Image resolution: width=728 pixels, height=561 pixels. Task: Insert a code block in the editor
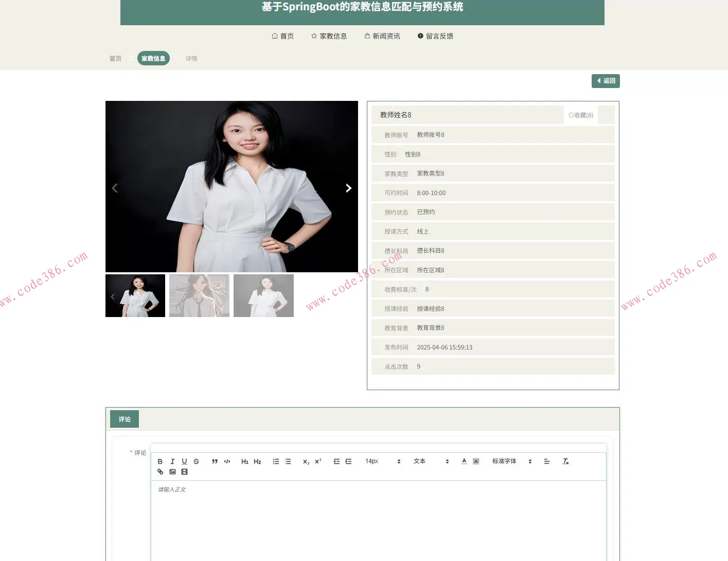[226, 461]
